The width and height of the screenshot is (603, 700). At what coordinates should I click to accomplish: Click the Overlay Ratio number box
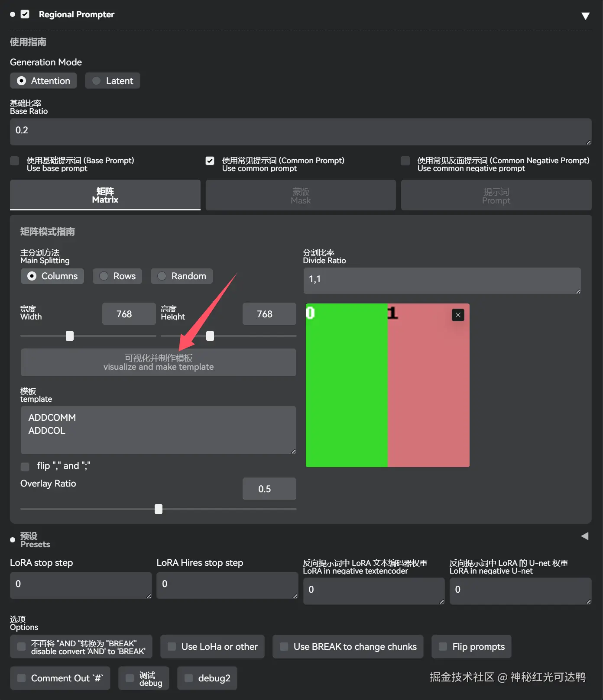[x=269, y=489]
